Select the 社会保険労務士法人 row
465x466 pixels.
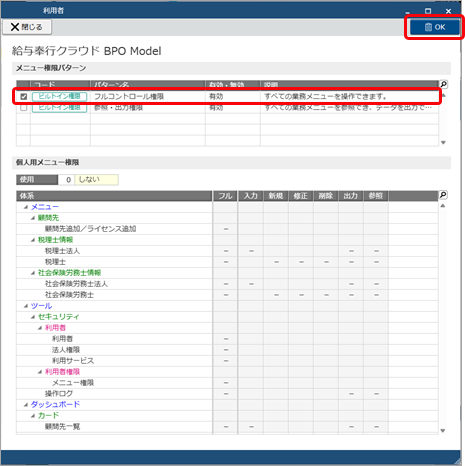227,284
